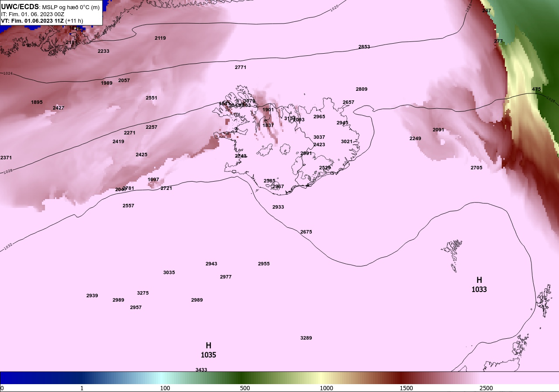Click the 2500 label under the color scale
Viewport: 559px width, 392px height.
click(486, 388)
